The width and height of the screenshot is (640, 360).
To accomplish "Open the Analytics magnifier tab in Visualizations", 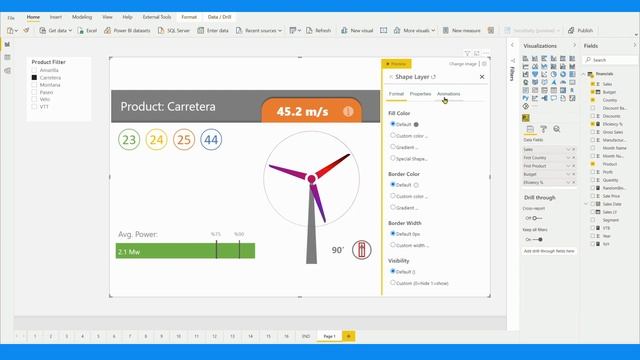I will point(557,129).
